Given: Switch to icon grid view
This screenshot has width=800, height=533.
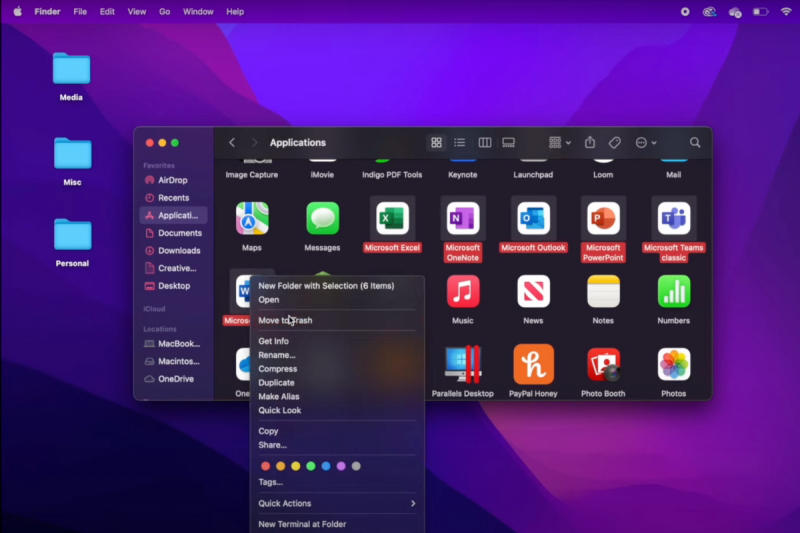Looking at the screenshot, I should [x=436, y=143].
